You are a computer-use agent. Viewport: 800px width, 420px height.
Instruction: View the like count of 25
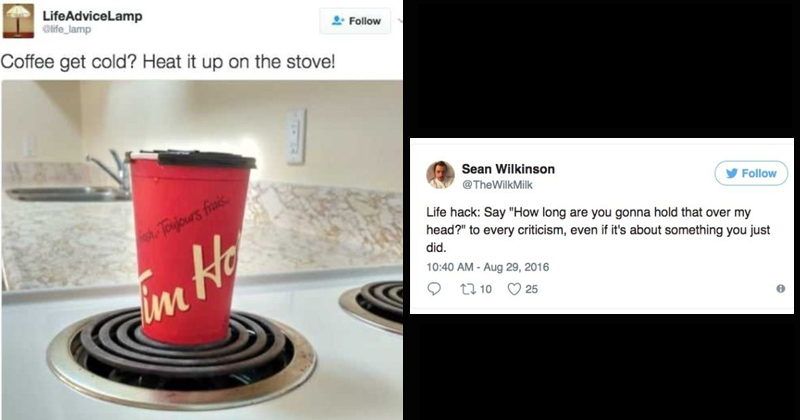(532, 289)
